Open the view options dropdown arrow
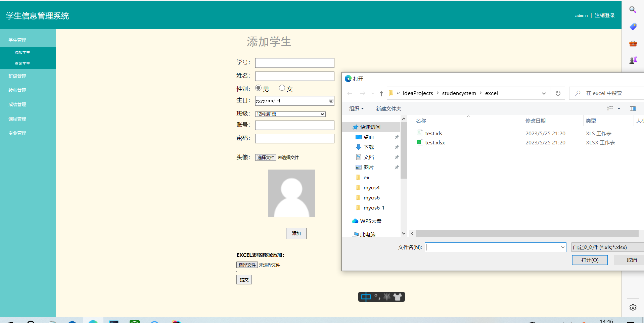This screenshot has height=323, width=644. 619,108
